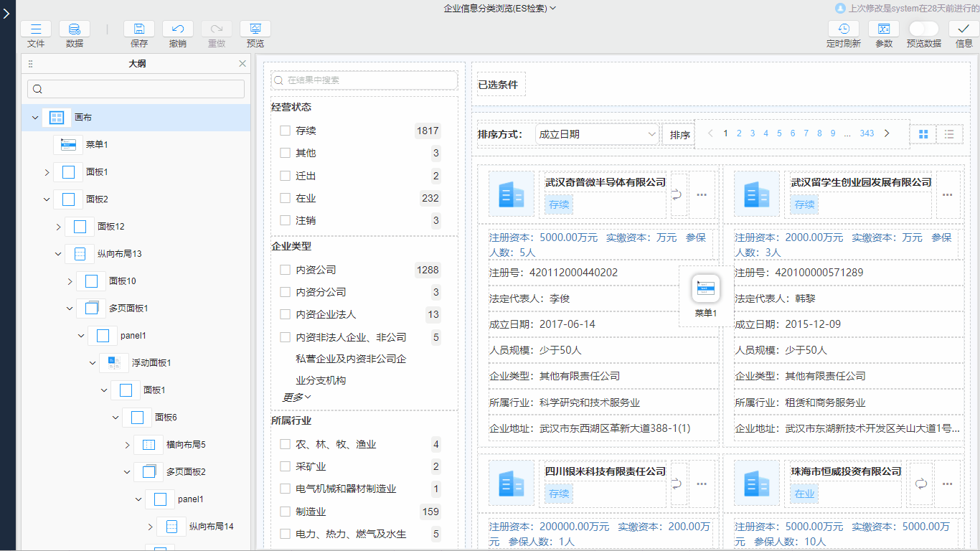This screenshot has height=551, width=980.
Task: Open the Parameters (参数) icon
Action: click(884, 29)
